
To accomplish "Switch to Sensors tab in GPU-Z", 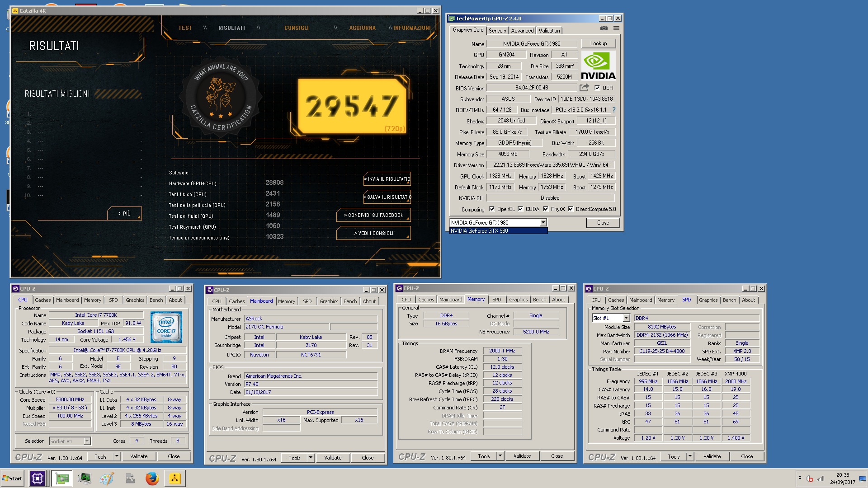I will [x=497, y=31].
